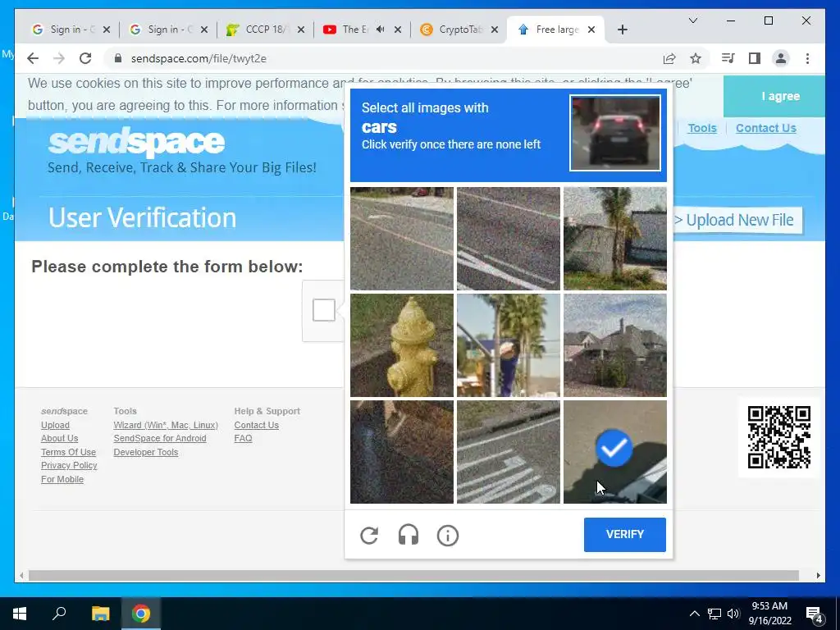This screenshot has width=840, height=630.
Task: Open the Windows Start menu
Action: [20, 614]
